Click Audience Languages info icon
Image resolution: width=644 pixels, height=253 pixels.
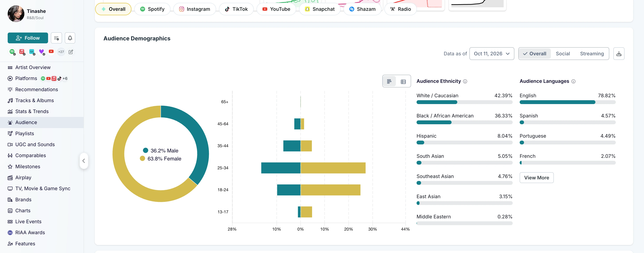coord(573,81)
